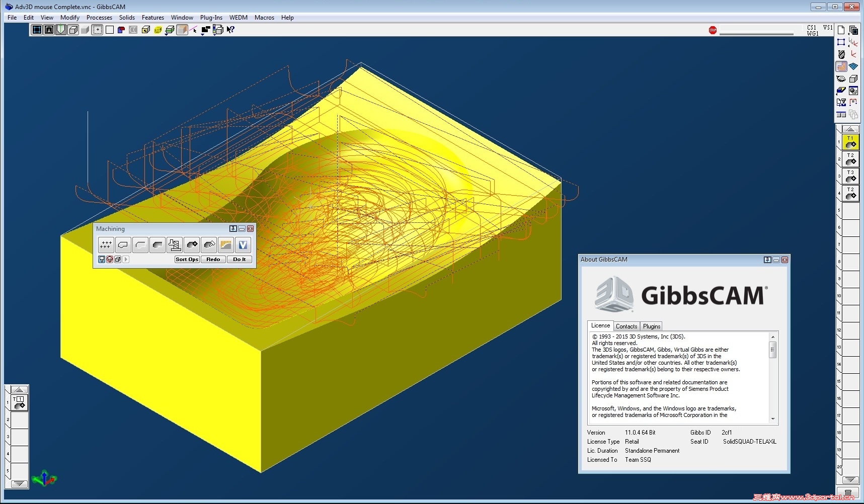Click the New document icon in top-right palette

pyautogui.click(x=841, y=30)
